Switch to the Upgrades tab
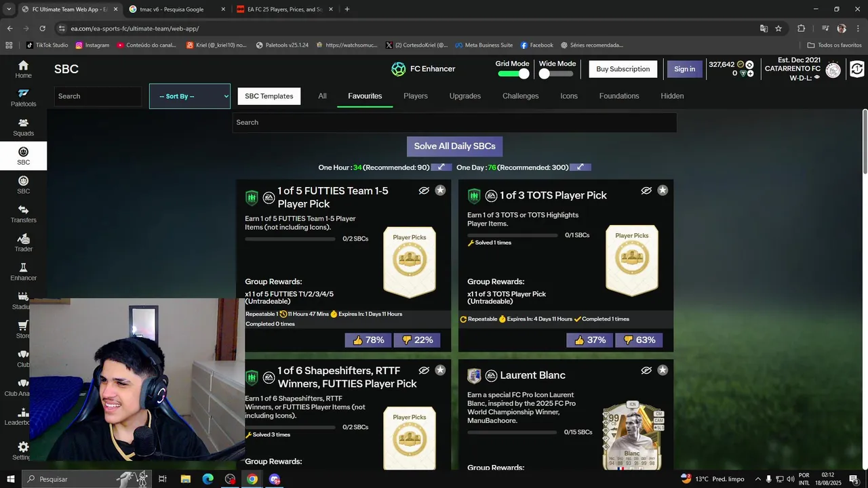 pyautogui.click(x=465, y=96)
